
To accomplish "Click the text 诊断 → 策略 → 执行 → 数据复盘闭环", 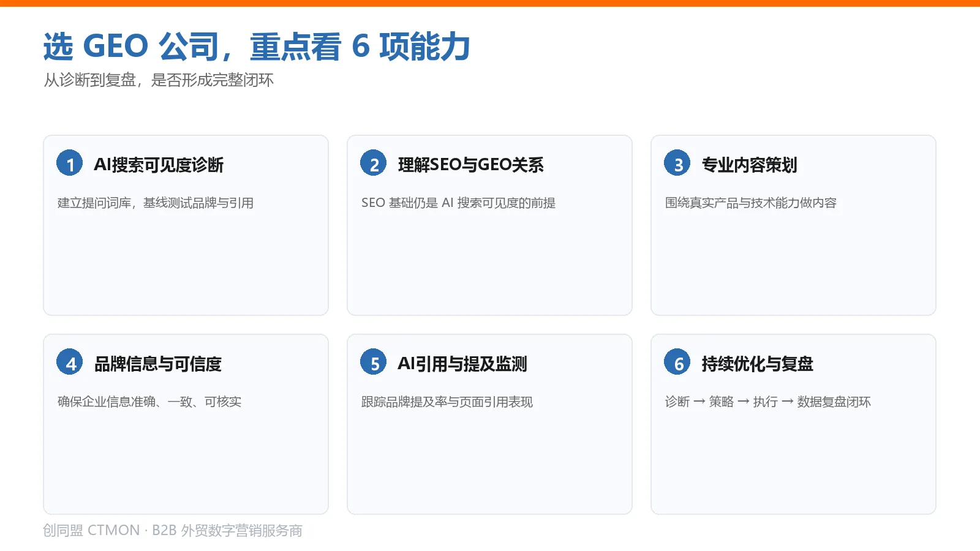I will pyautogui.click(x=767, y=402).
